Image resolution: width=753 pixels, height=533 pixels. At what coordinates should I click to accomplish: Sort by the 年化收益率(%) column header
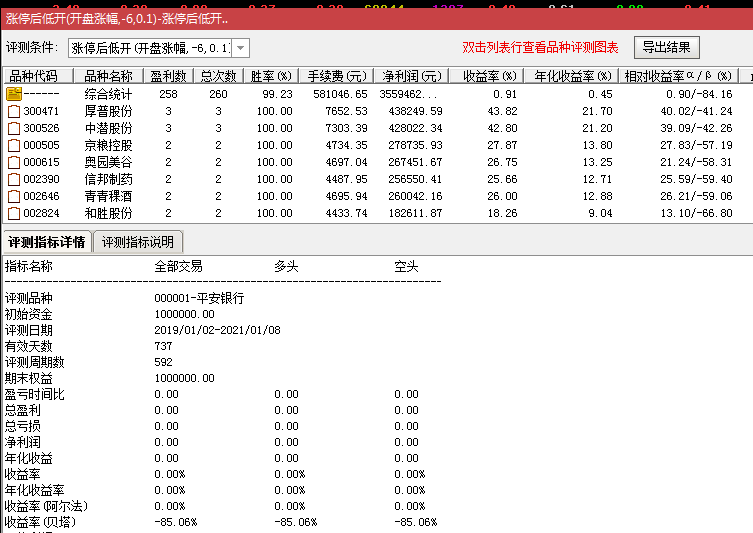point(571,76)
